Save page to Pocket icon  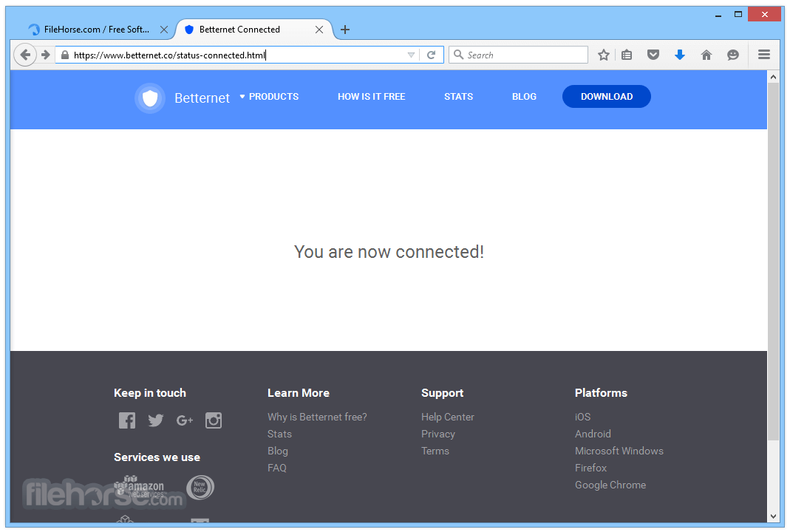click(653, 55)
